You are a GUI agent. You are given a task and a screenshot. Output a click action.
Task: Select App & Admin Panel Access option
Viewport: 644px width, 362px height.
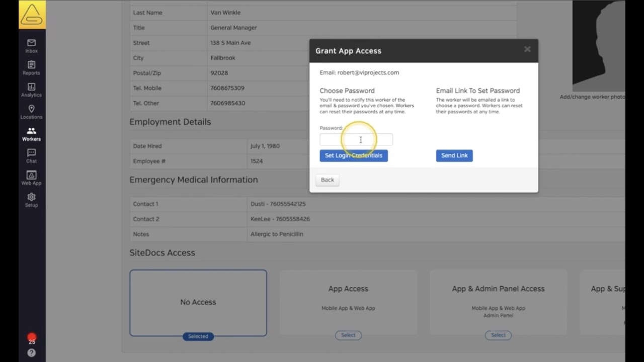[498, 335]
